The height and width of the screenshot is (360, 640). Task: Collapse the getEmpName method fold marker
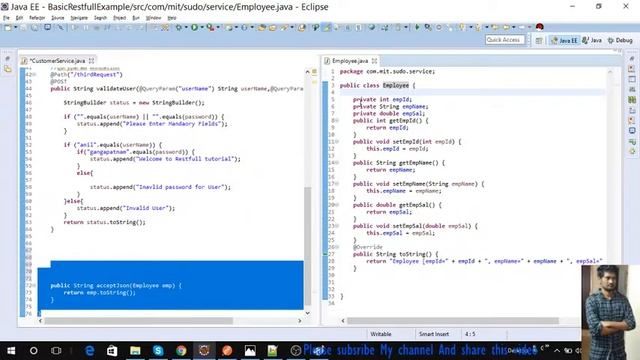click(337, 162)
